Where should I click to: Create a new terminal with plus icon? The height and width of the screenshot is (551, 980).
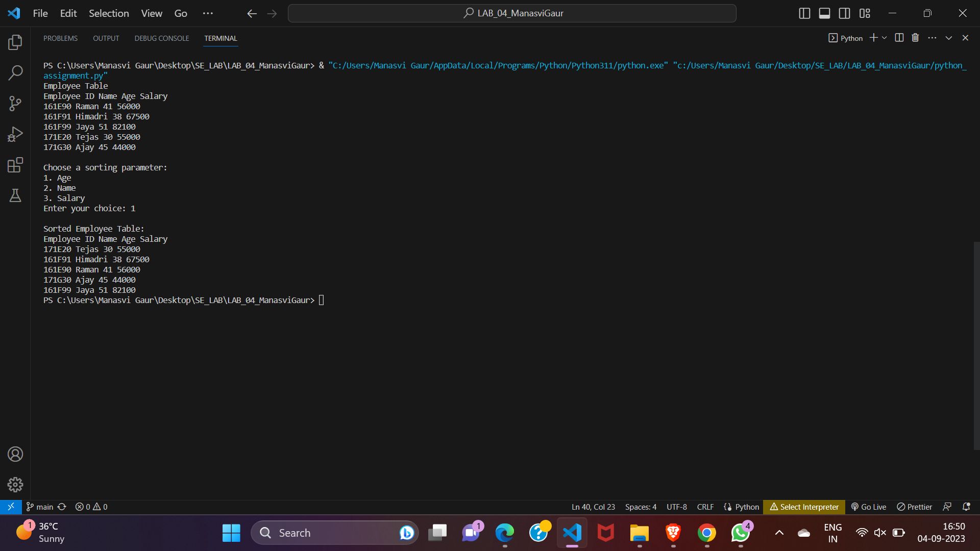[873, 38]
